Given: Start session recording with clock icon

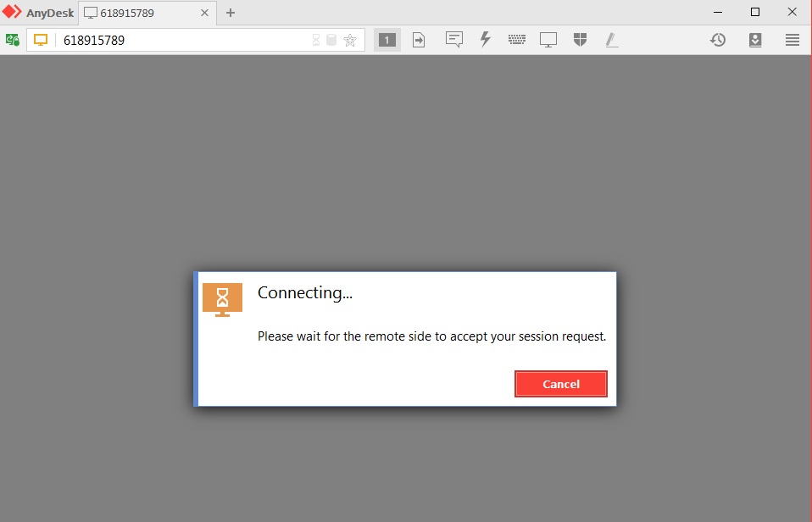Looking at the screenshot, I should (717, 39).
